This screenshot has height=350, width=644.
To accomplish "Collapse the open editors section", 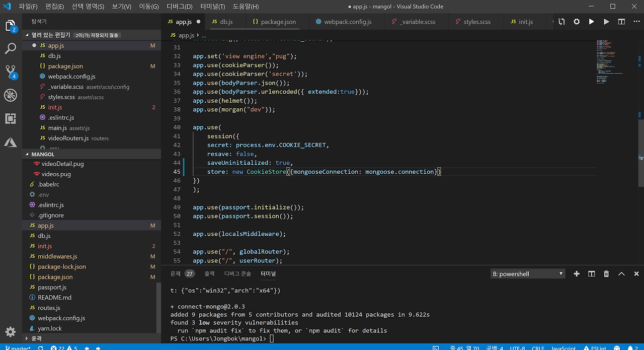I will point(50,35).
